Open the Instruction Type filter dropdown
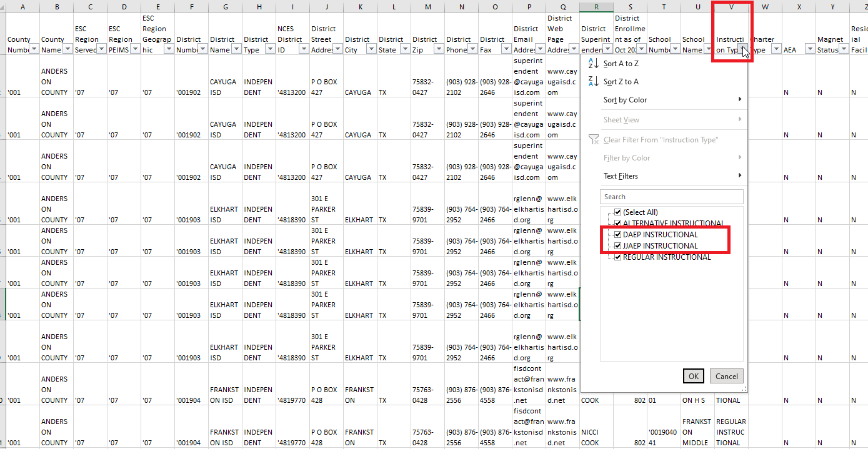Viewport: 868px width, 449px height. (742, 49)
